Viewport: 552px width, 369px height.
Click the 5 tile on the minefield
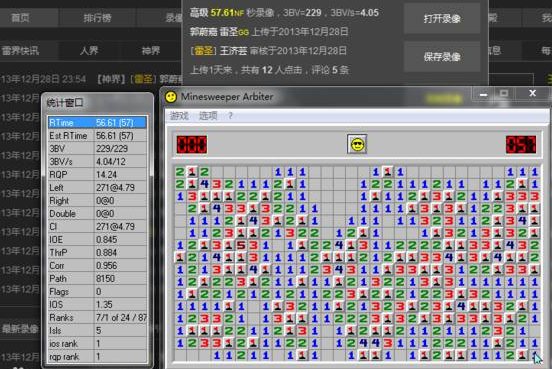click(241, 245)
